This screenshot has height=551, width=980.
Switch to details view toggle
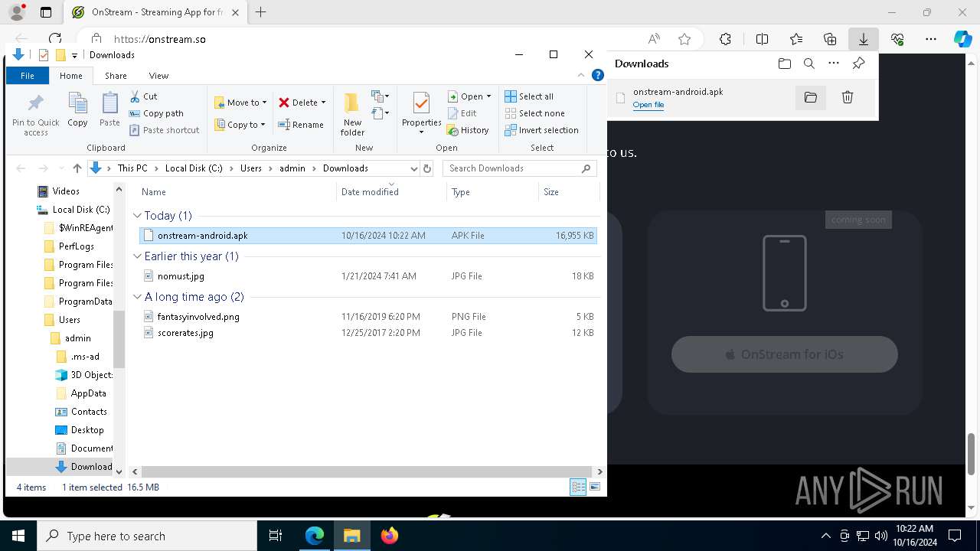(578, 487)
